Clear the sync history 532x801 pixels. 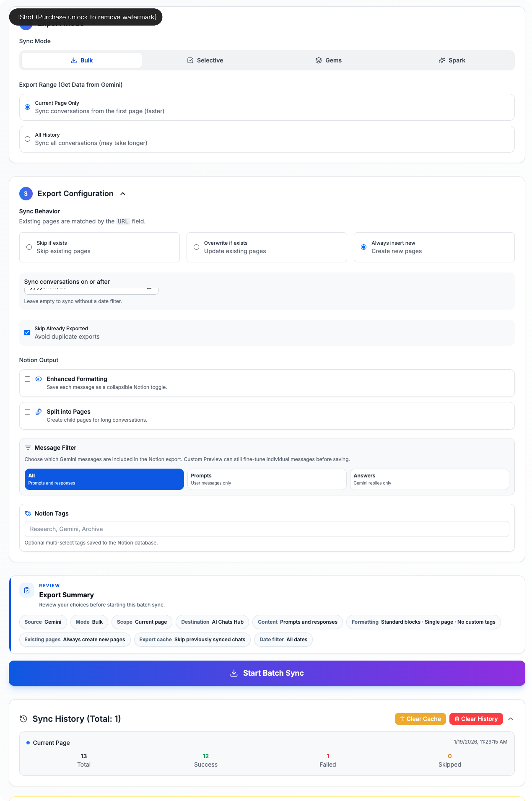[x=476, y=719]
